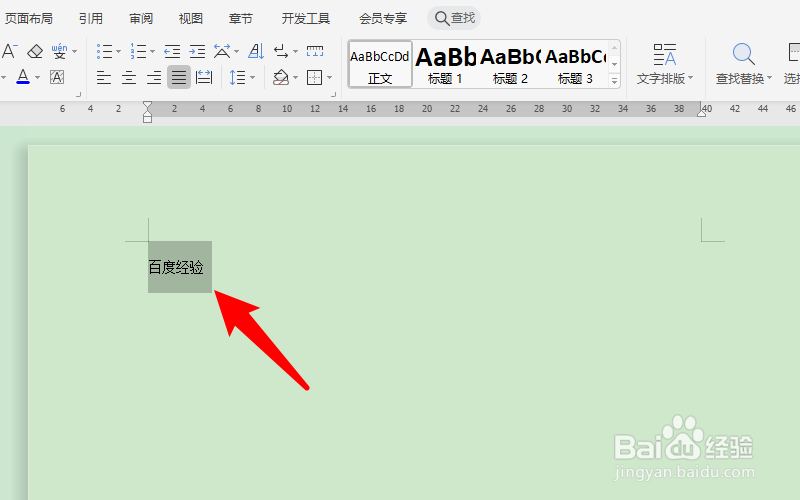Align text left
The image size is (800, 500).
(x=104, y=78)
